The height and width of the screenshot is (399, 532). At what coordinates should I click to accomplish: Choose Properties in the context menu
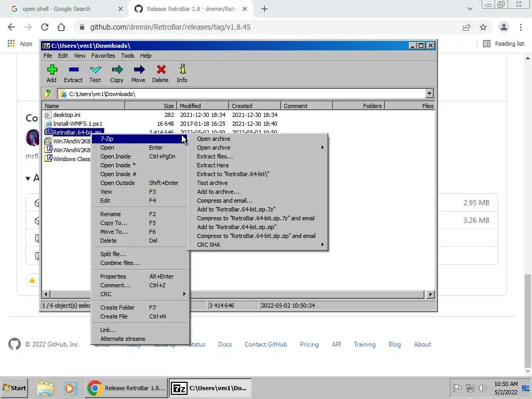[140, 276]
